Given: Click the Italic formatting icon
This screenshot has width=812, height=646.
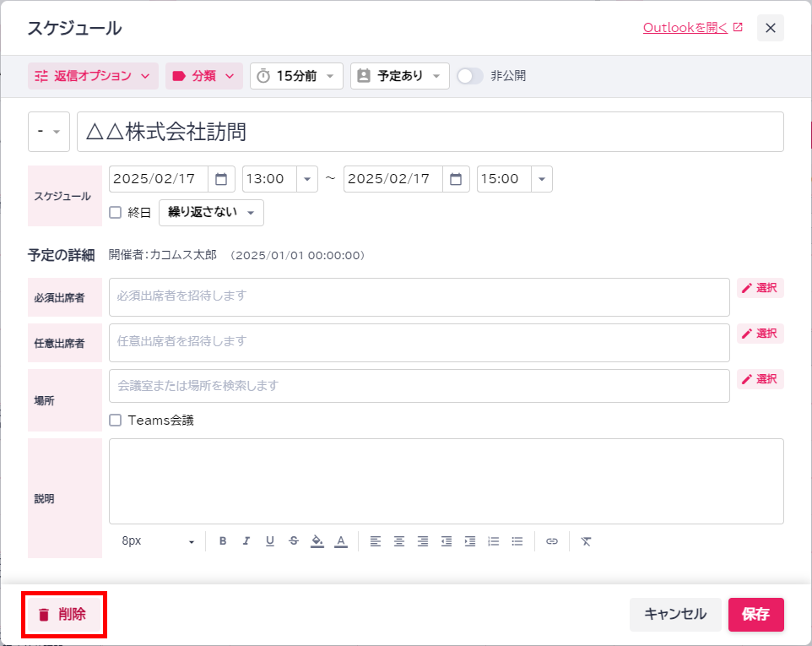Looking at the screenshot, I should pos(246,540).
